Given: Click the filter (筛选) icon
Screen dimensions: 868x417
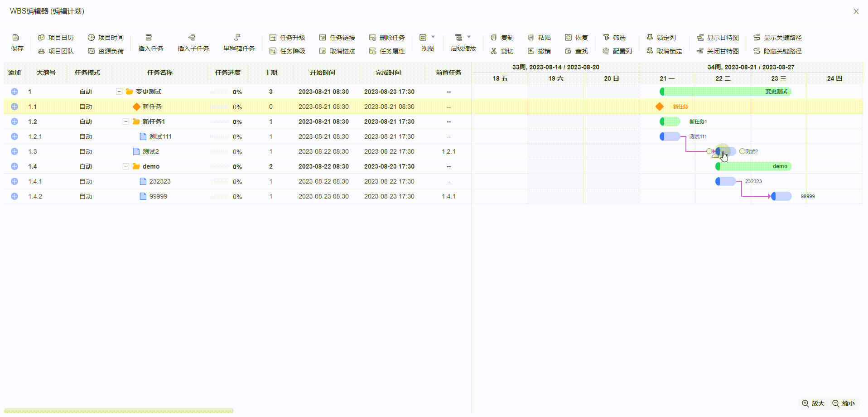Looking at the screenshot, I should coord(606,38).
